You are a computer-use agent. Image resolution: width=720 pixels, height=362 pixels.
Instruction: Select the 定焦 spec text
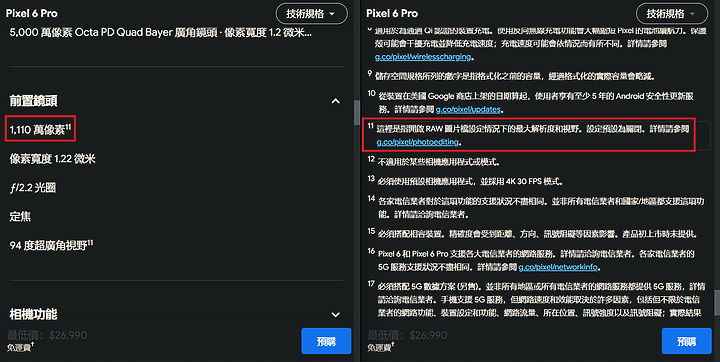point(20,216)
